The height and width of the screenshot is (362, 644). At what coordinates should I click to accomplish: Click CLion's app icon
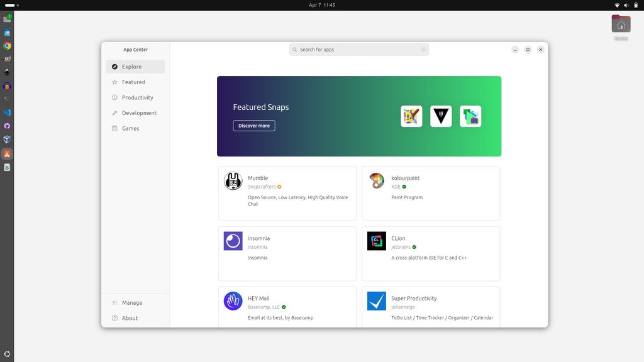[375, 241]
